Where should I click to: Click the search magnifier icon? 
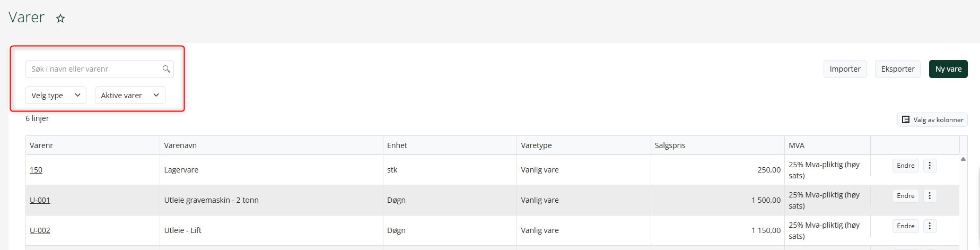click(166, 69)
